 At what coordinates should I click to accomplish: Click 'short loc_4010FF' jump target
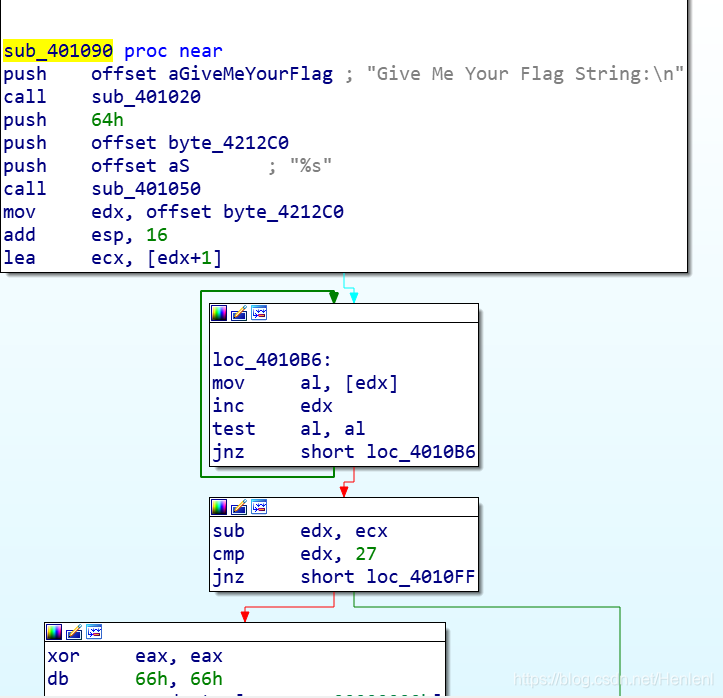388,577
